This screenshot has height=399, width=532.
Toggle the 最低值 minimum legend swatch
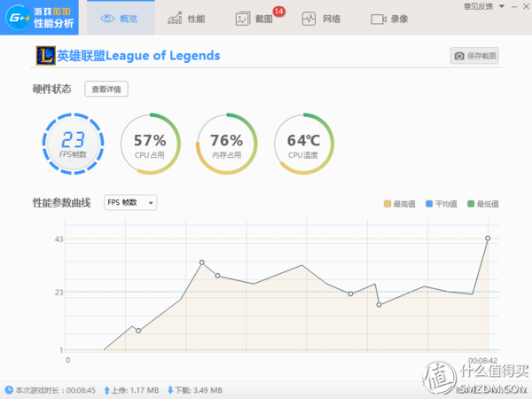[471, 204]
